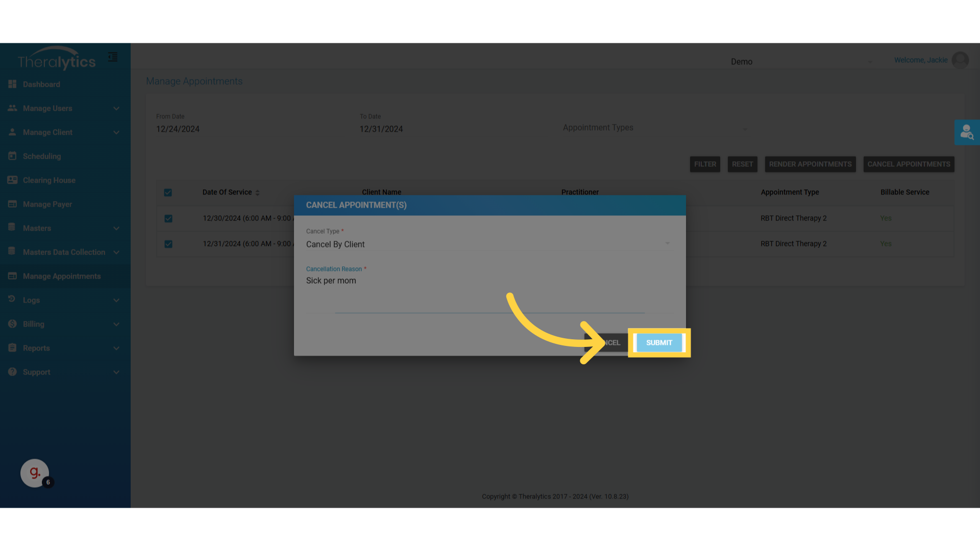Sort by Date Of Service arrows

click(257, 193)
